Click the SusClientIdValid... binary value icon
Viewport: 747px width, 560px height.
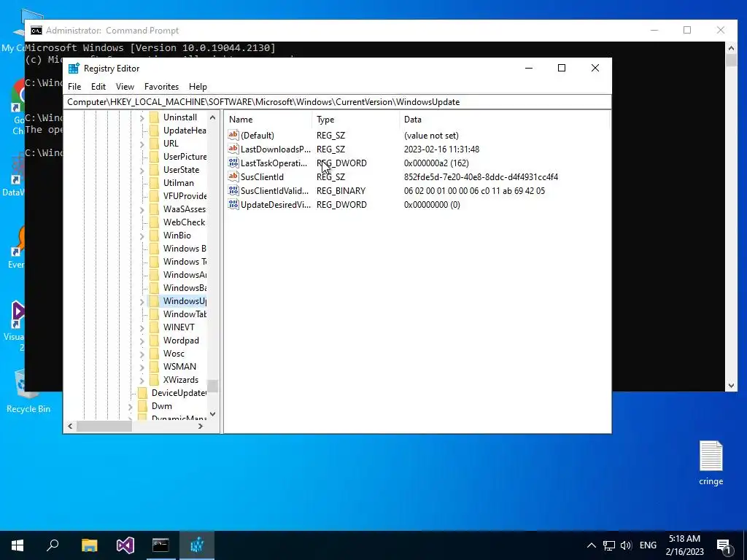click(233, 190)
